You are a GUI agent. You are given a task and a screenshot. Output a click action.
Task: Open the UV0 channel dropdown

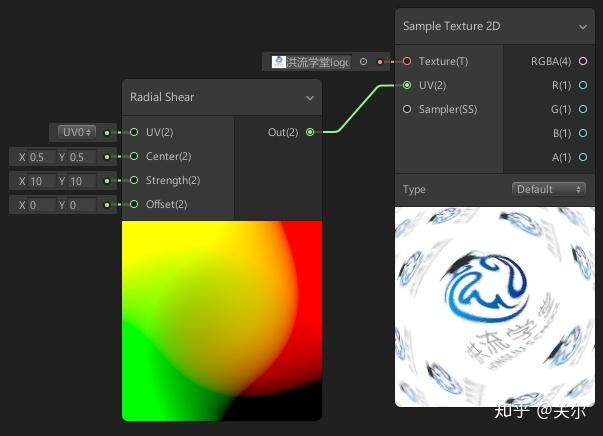point(77,132)
